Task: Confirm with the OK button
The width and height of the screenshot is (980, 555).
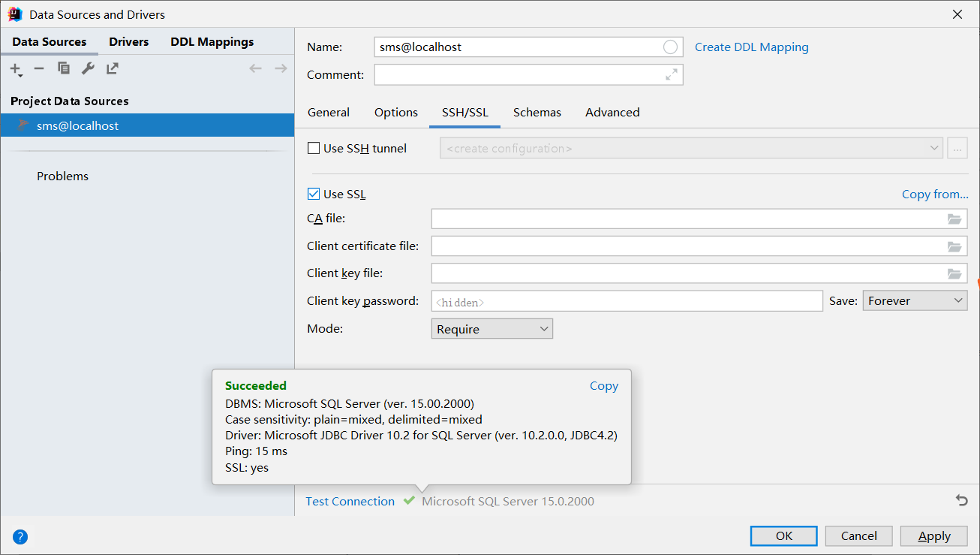Action: point(784,535)
